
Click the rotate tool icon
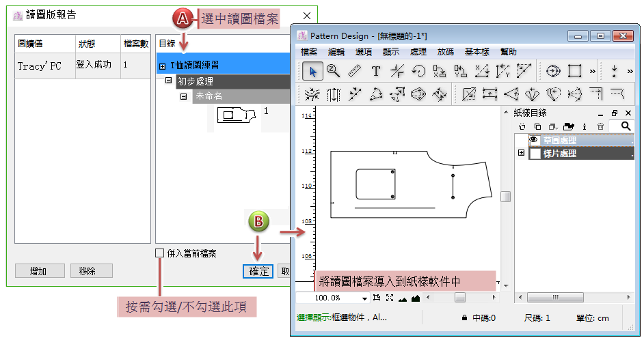coord(418,70)
